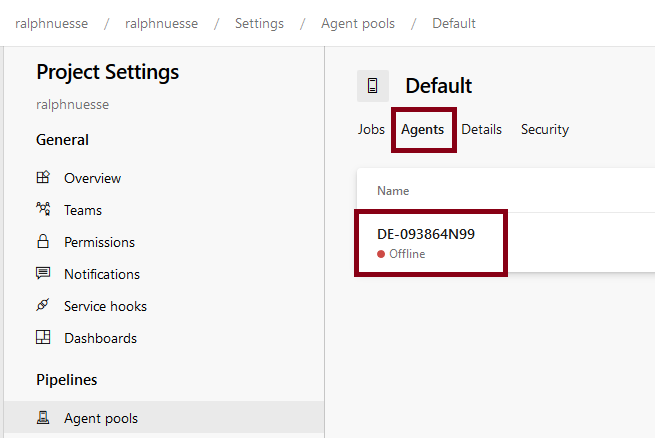Open Teams settings page
Screen dimensions: 655x438
point(83,210)
